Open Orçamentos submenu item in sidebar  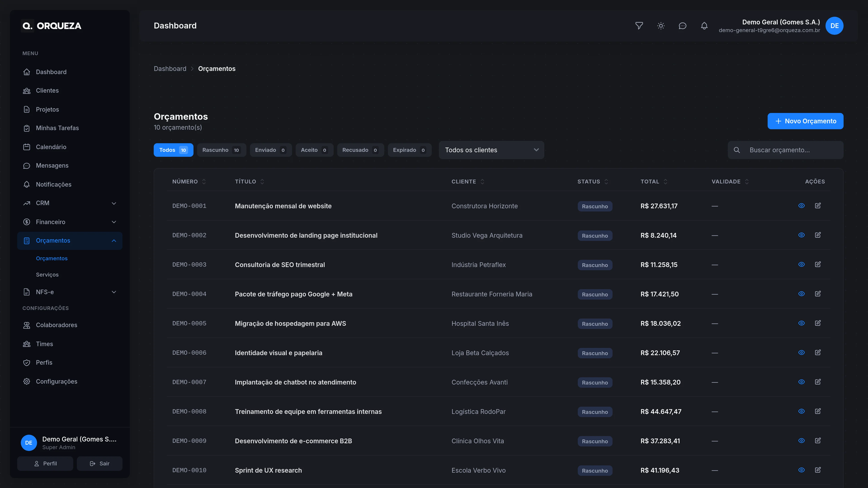pos(52,258)
